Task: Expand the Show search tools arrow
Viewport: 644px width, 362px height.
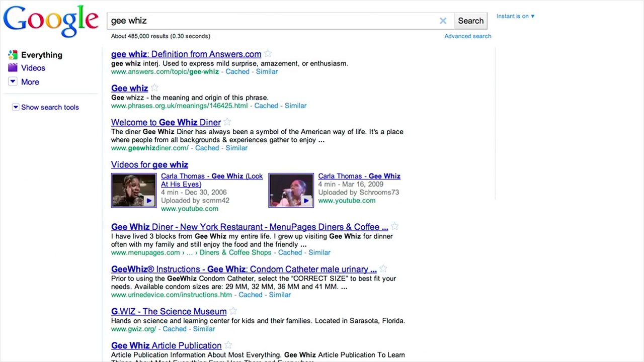Action: (x=16, y=107)
